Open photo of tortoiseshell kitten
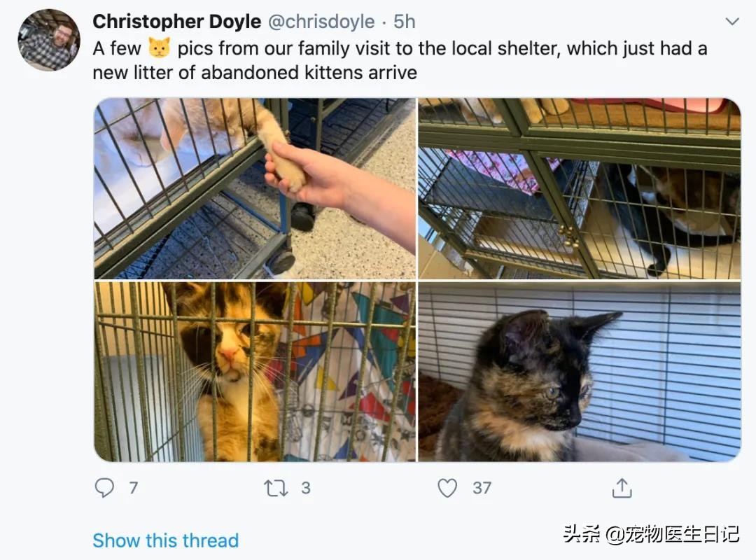 (x=580, y=372)
